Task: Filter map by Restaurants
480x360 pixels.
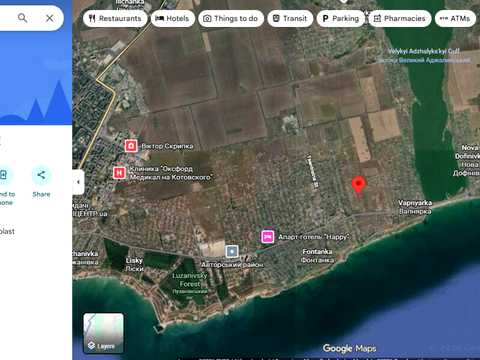Action: tap(115, 18)
